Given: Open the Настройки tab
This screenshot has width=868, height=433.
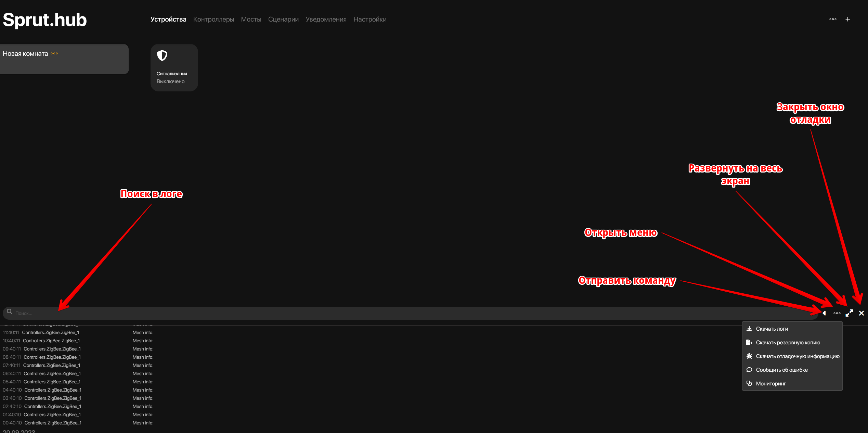Looking at the screenshot, I should click(x=370, y=20).
